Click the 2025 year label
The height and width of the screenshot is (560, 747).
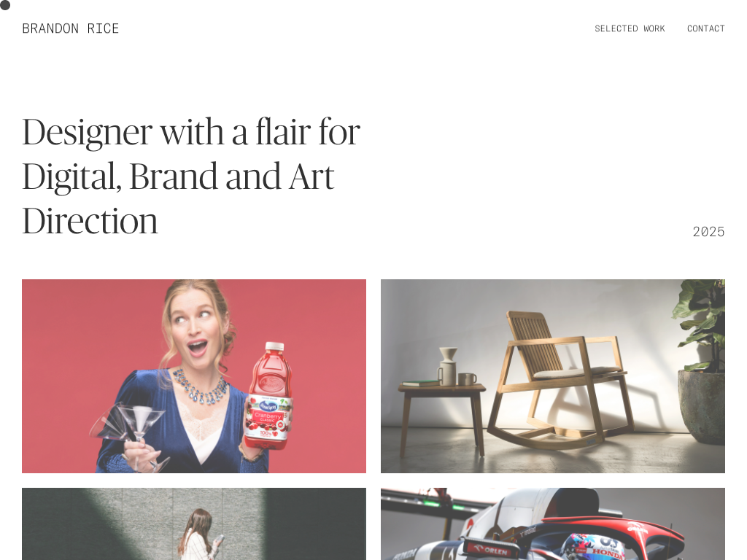(708, 232)
